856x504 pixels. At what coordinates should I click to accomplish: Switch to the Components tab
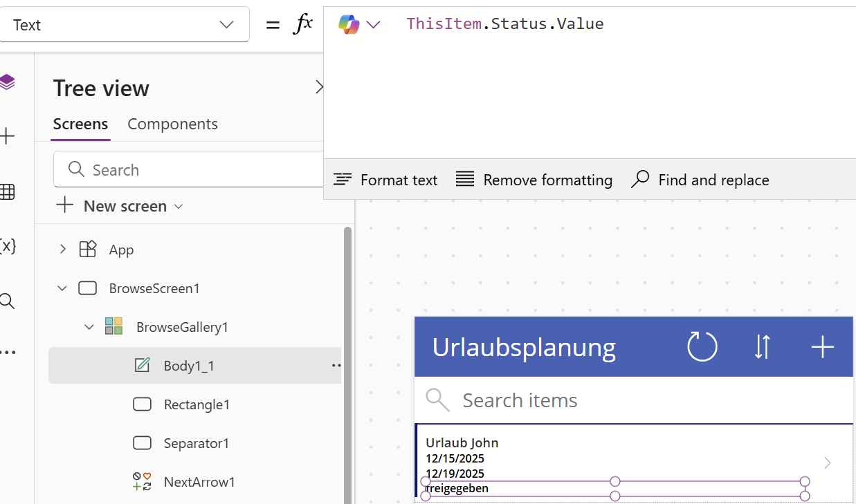(172, 124)
